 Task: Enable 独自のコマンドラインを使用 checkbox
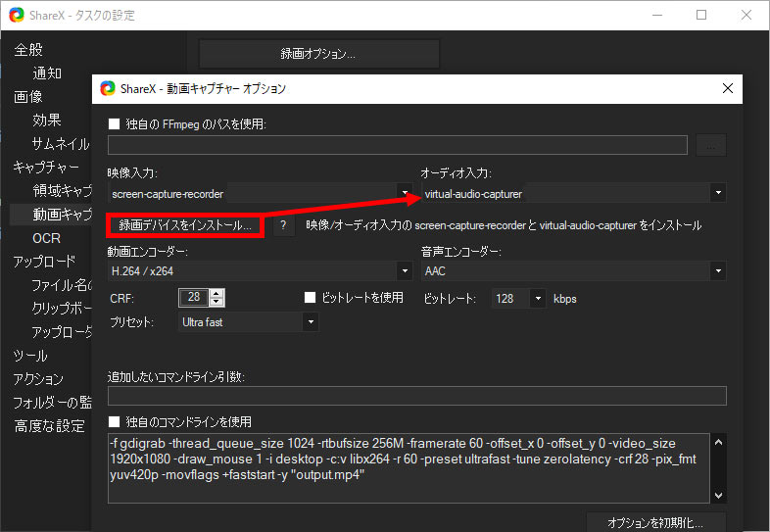pyautogui.click(x=114, y=421)
